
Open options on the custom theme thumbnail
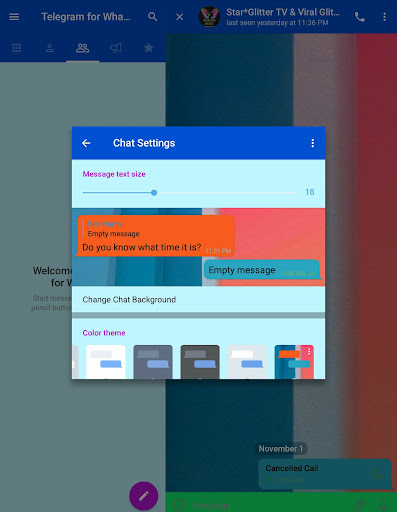[309, 351]
